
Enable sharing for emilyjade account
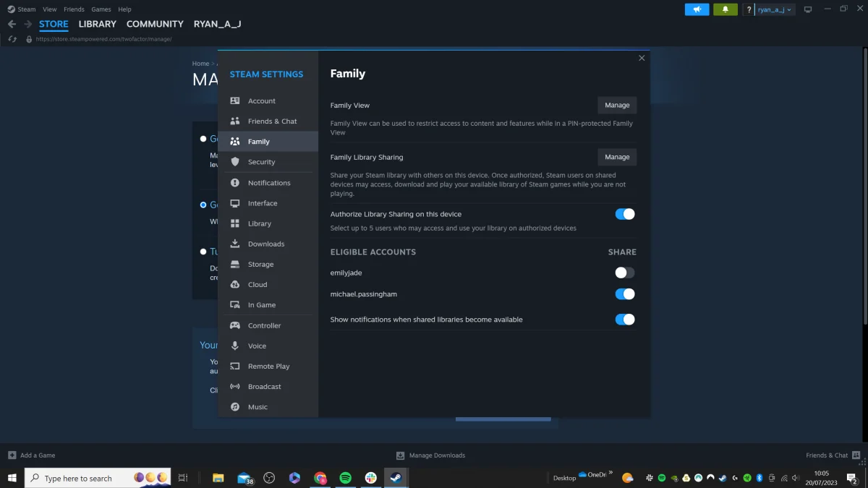coord(624,273)
